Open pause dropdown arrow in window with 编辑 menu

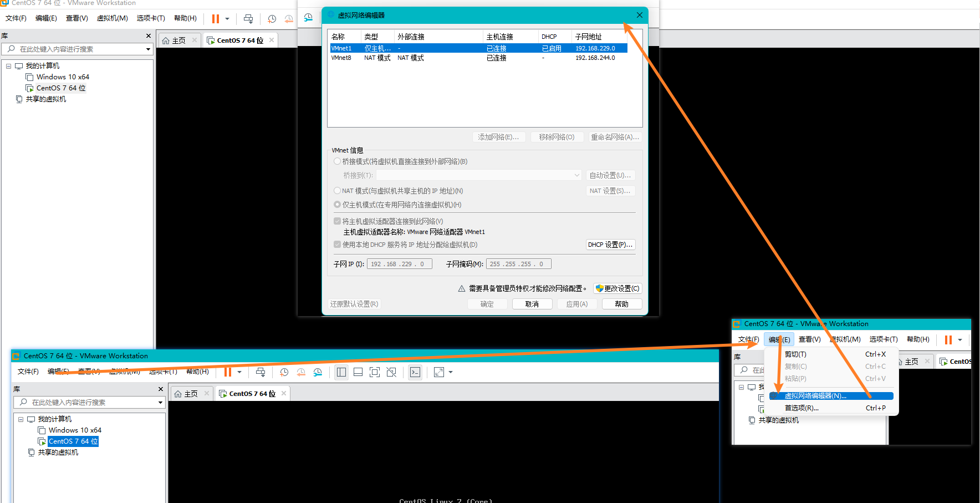tap(960, 340)
